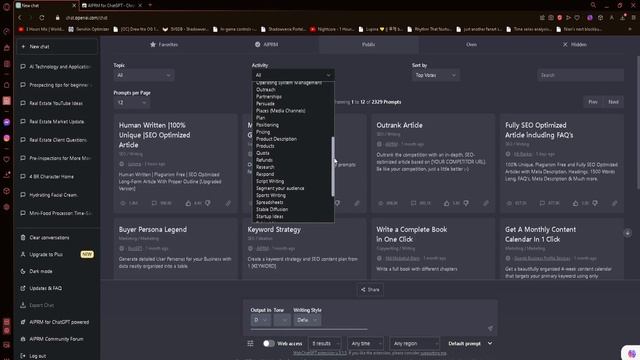Switch to Hidden tab
The image size is (640, 360).
pos(574,44)
